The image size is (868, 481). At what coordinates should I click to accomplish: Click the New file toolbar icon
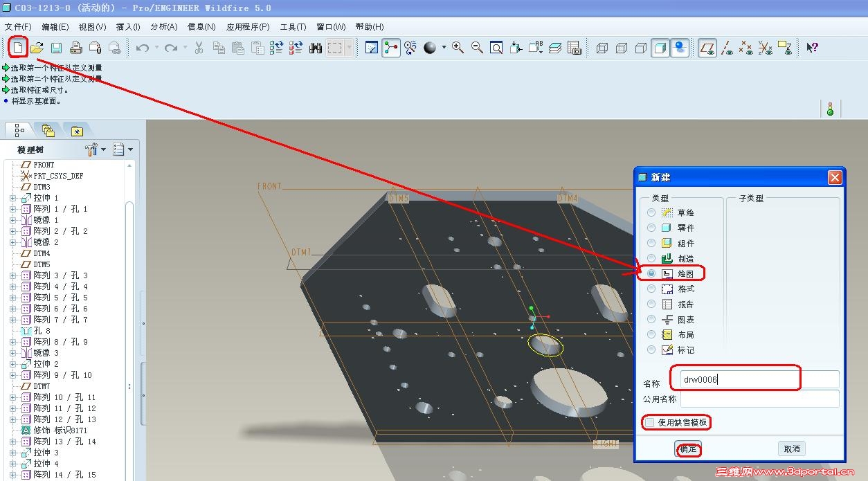coord(18,48)
